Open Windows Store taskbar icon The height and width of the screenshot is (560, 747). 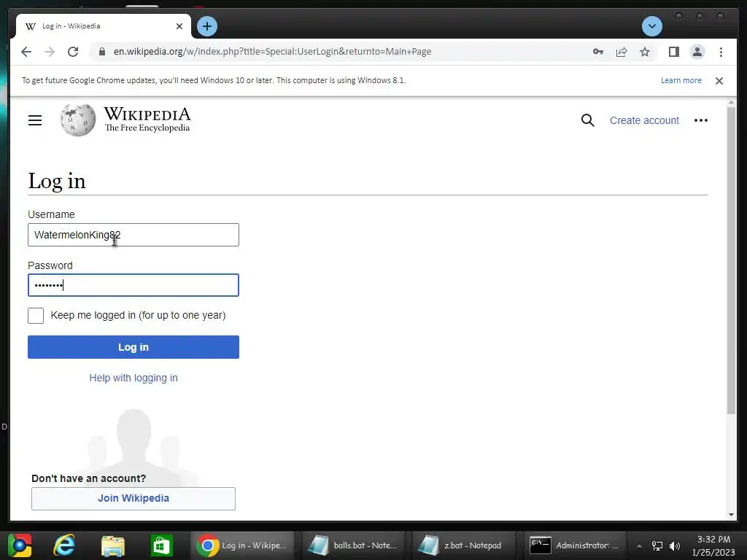[x=161, y=545]
